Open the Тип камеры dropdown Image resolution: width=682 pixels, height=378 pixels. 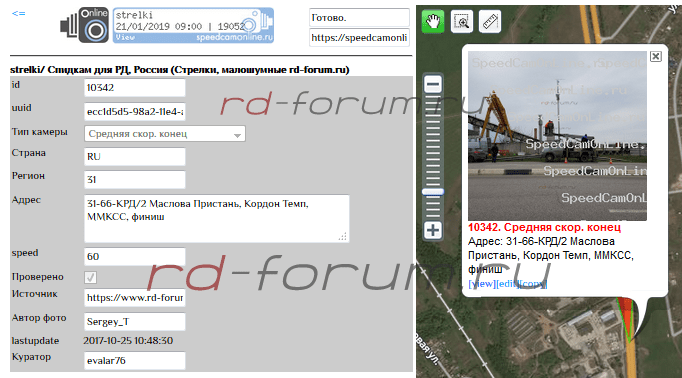[x=164, y=134]
